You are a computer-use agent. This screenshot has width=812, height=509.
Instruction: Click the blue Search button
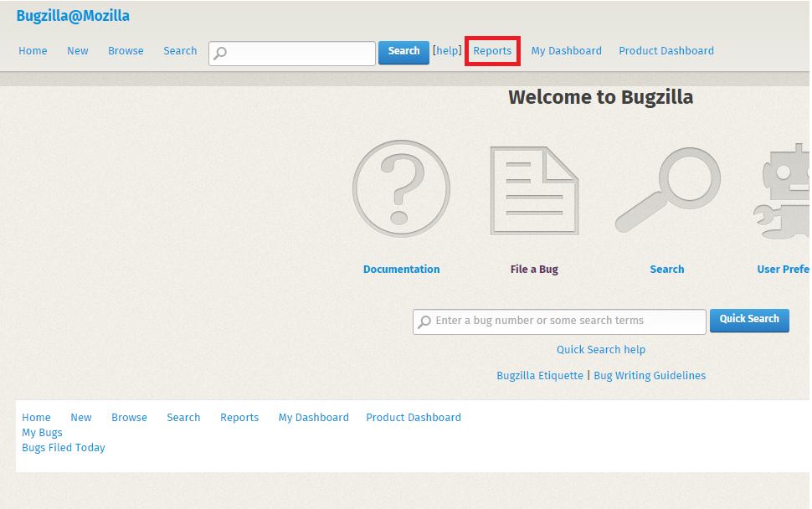(403, 52)
